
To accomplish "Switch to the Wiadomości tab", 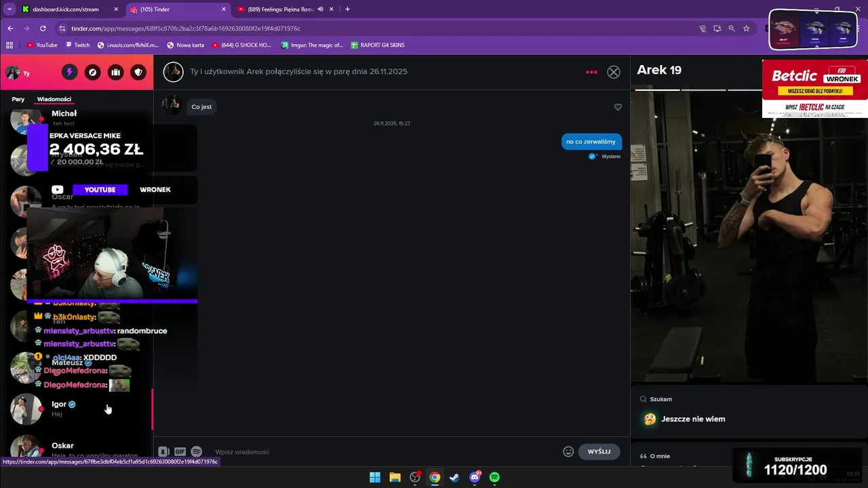I will 54,99.
